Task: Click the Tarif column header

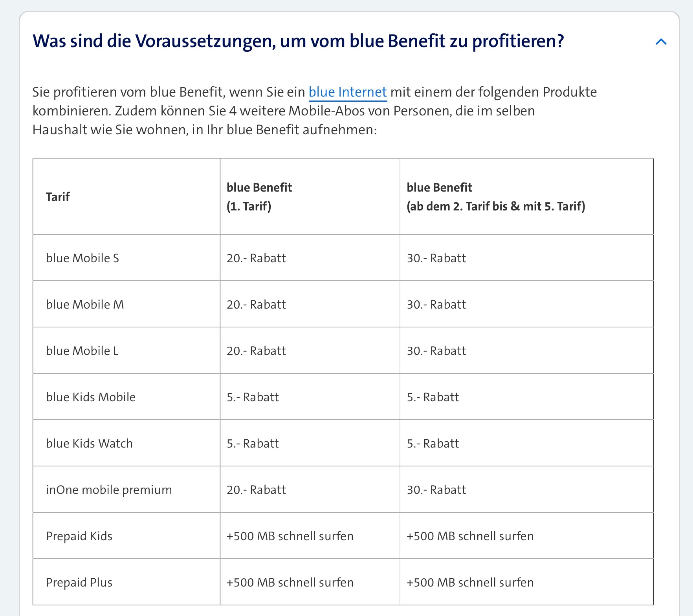Action: pos(58,197)
